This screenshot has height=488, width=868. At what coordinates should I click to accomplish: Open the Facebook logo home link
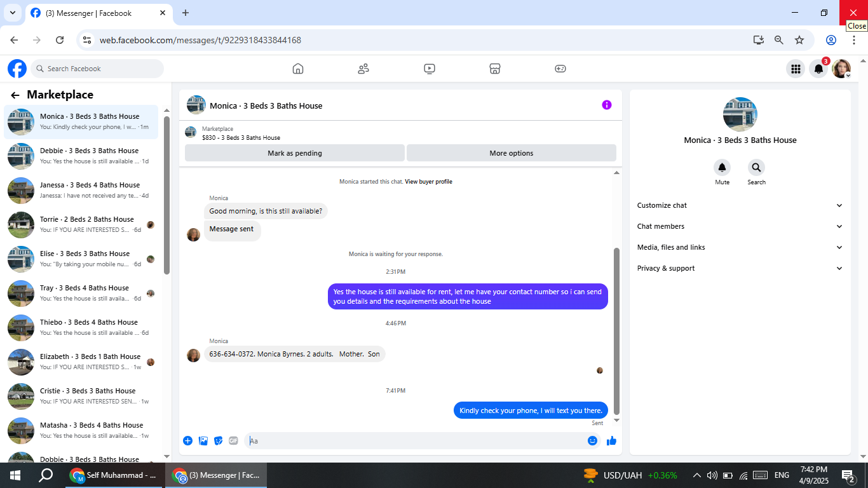(17, 69)
